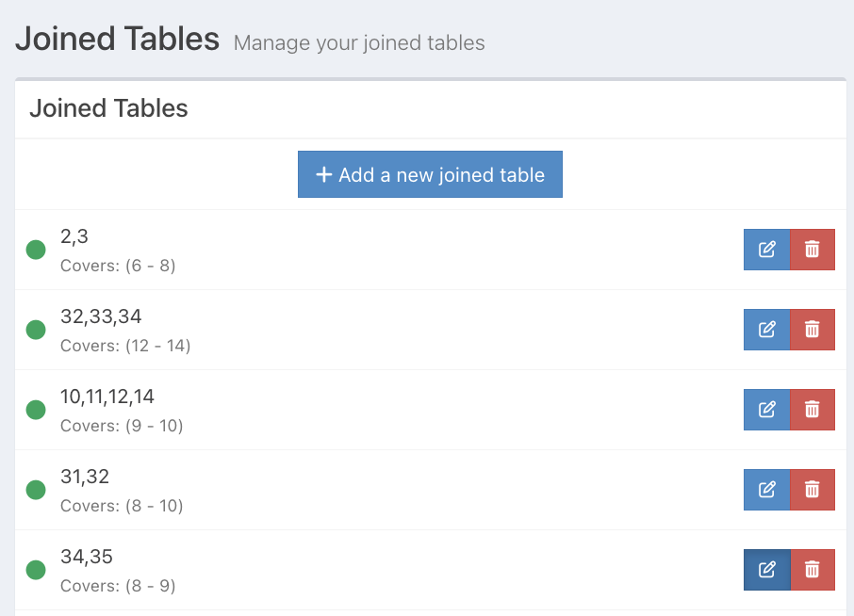854x616 pixels.
Task: Edit the joined table 31,32
Action: (x=766, y=490)
